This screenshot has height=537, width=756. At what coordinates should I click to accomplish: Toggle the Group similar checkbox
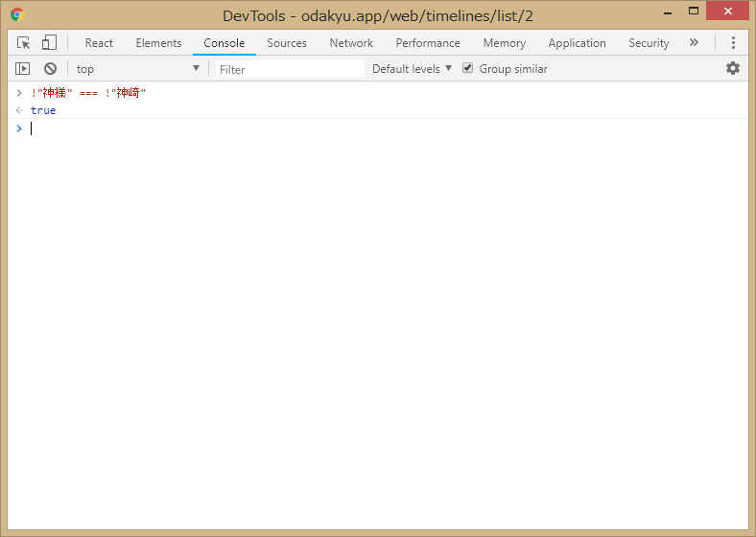tap(468, 69)
